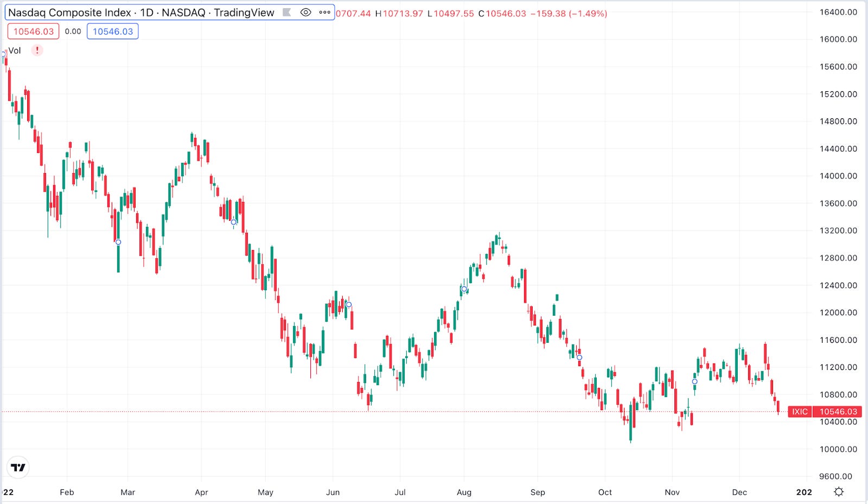Click the close value C10546.03 text
This screenshot has height=504, width=868.
[502, 14]
